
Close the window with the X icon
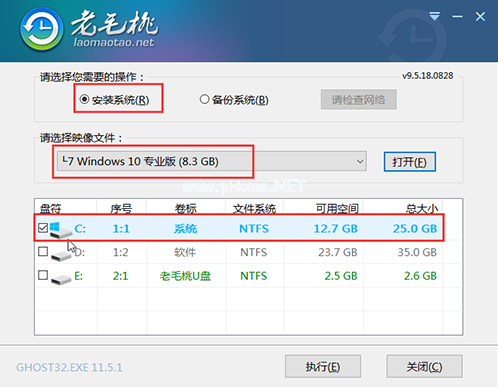(480, 16)
